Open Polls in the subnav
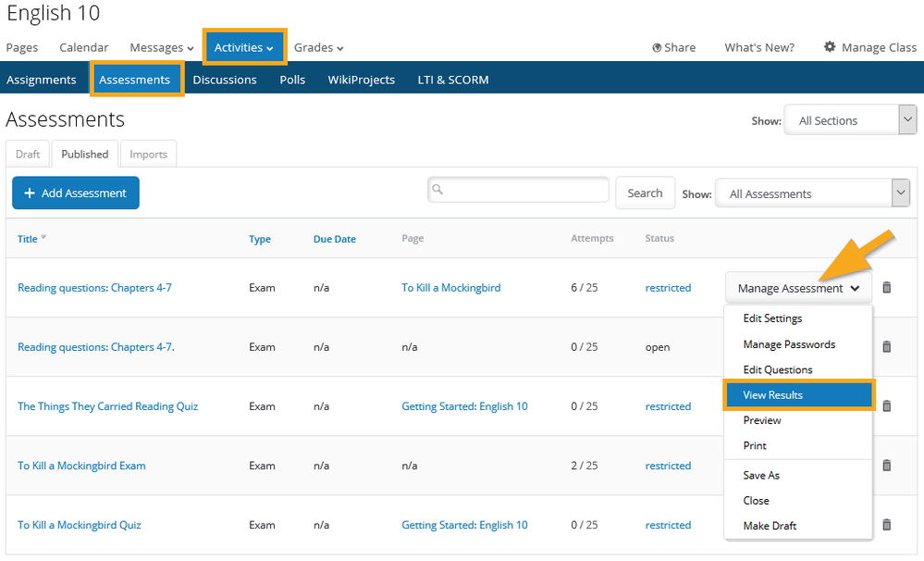Screen dimensions: 924x561 click(x=292, y=80)
